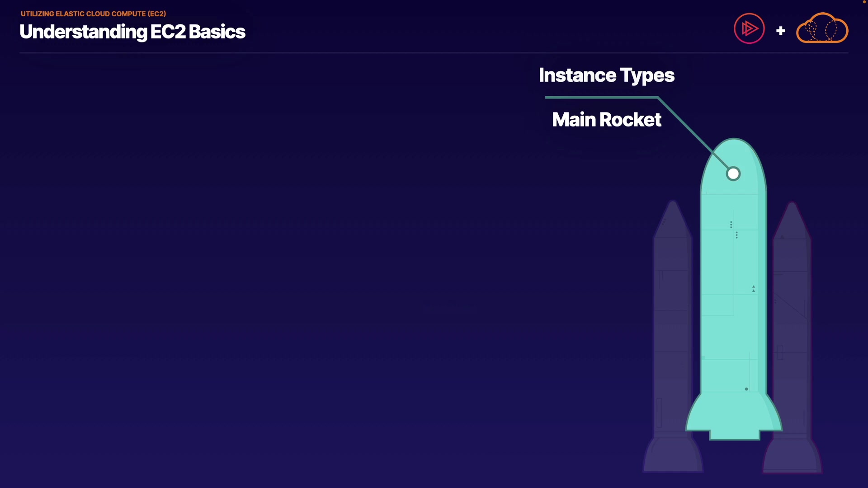Click the "Instance Types" heading
Viewport: 868px width, 488px height.
click(606, 75)
